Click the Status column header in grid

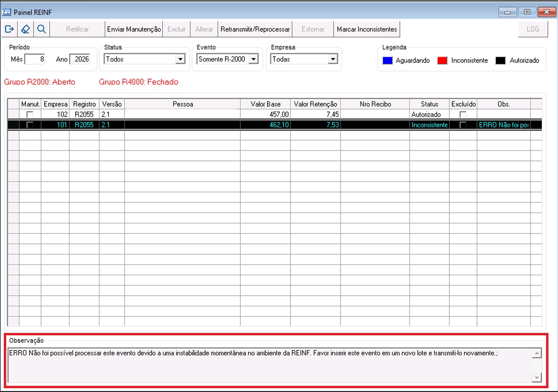[x=429, y=104]
